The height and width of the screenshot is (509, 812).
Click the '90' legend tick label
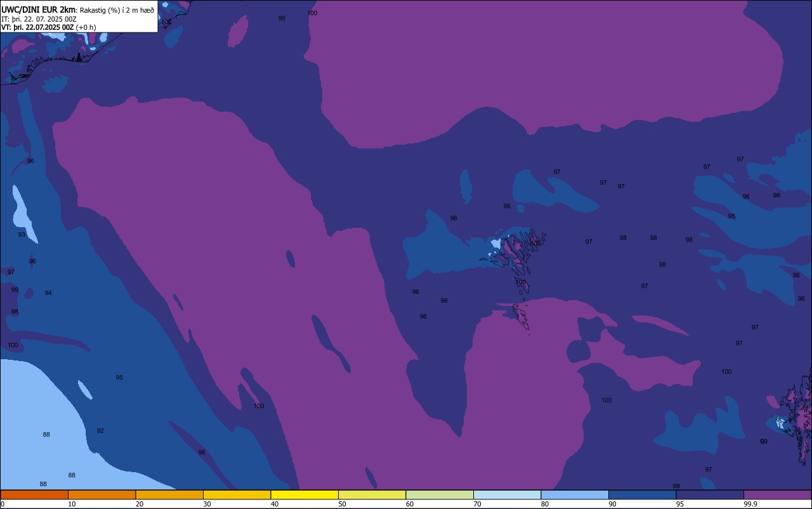click(x=612, y=504)
